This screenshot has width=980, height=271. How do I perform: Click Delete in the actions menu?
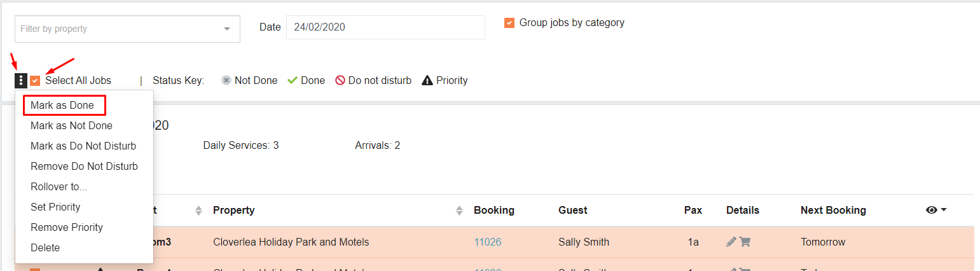tap(45, 248)
